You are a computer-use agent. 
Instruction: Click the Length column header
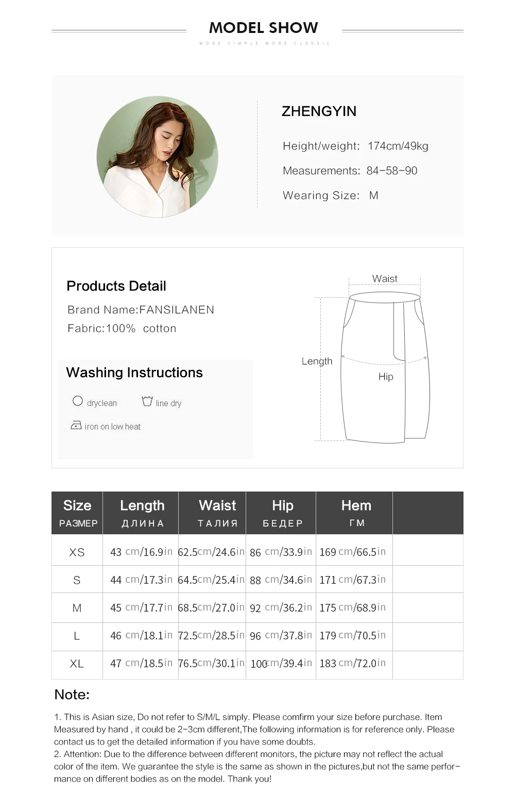(142, 513)
